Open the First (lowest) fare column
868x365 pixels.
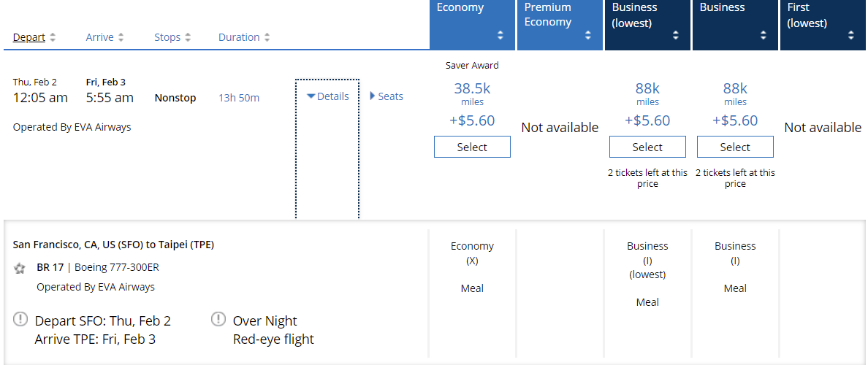pos(823,25)
